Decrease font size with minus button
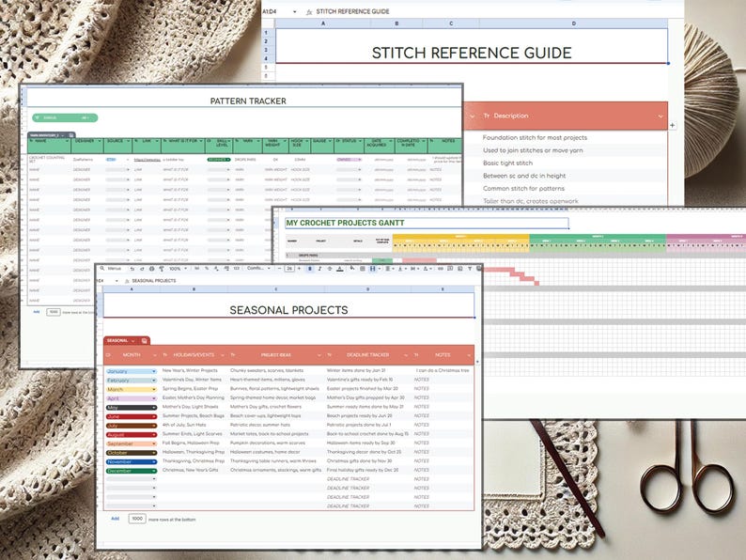This screenshot has width=746, height=560. (279, 269)
